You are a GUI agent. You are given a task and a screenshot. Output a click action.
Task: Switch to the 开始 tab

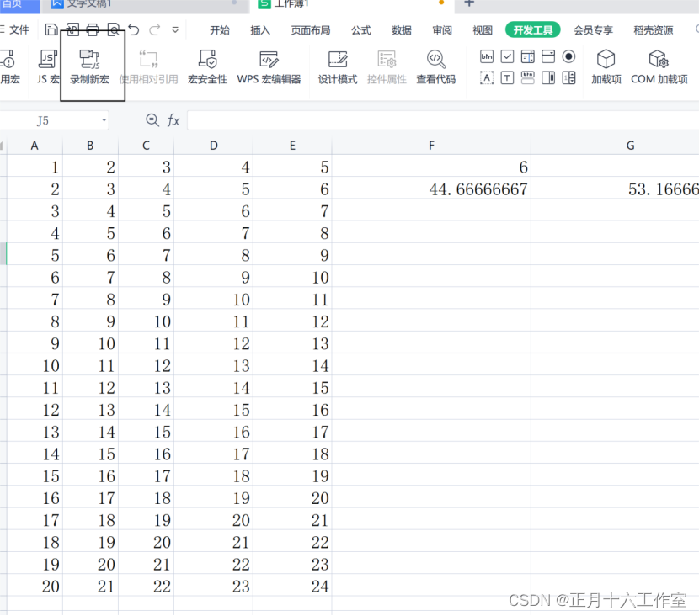[x=220, y=30]
